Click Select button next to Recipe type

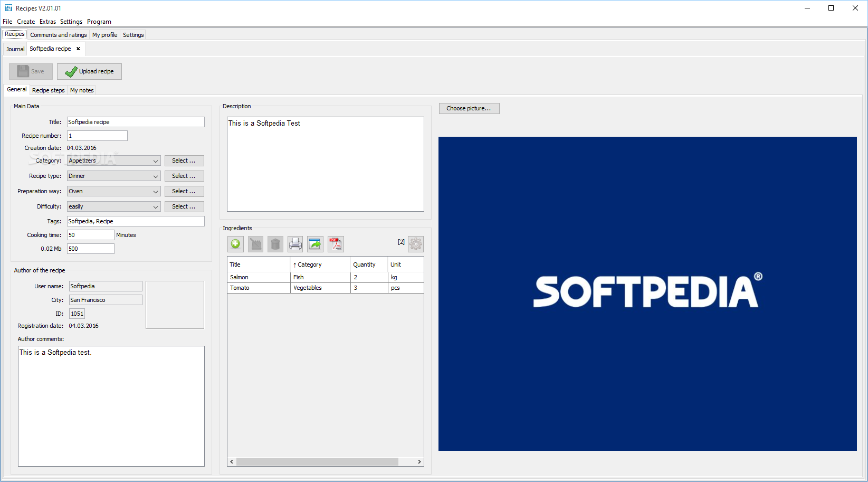184,176
